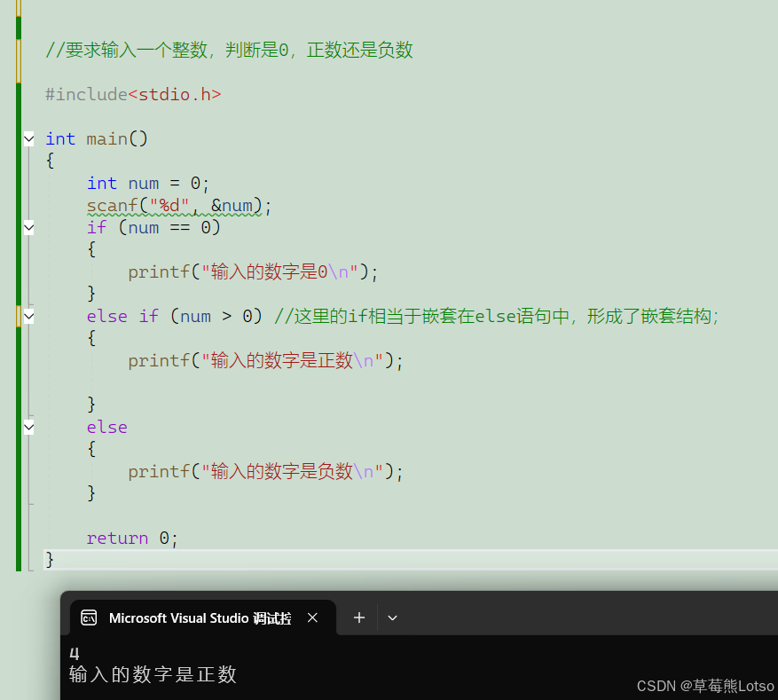Click the 'int main()' signature text
The image size is (778, 700).
tap(97, 139)
